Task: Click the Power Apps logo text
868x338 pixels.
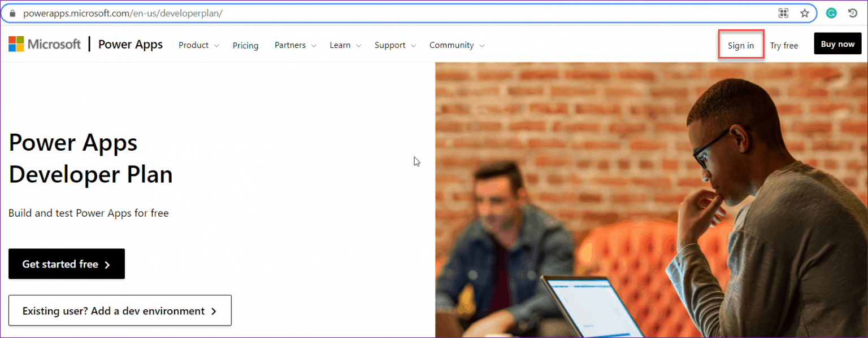Action: 130,44
